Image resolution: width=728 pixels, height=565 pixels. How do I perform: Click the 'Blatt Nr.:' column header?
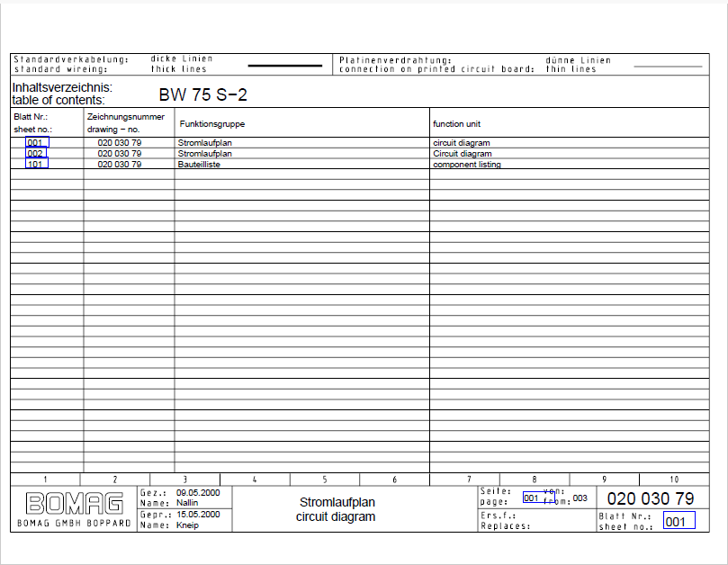[31, 117]
